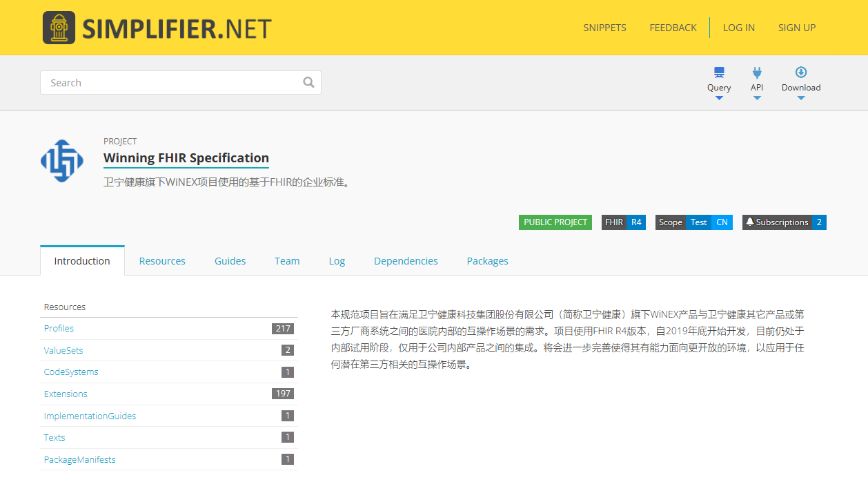Expand the API dropdown arrow
Screen dimensions: 868x480
tap(757, 97)
